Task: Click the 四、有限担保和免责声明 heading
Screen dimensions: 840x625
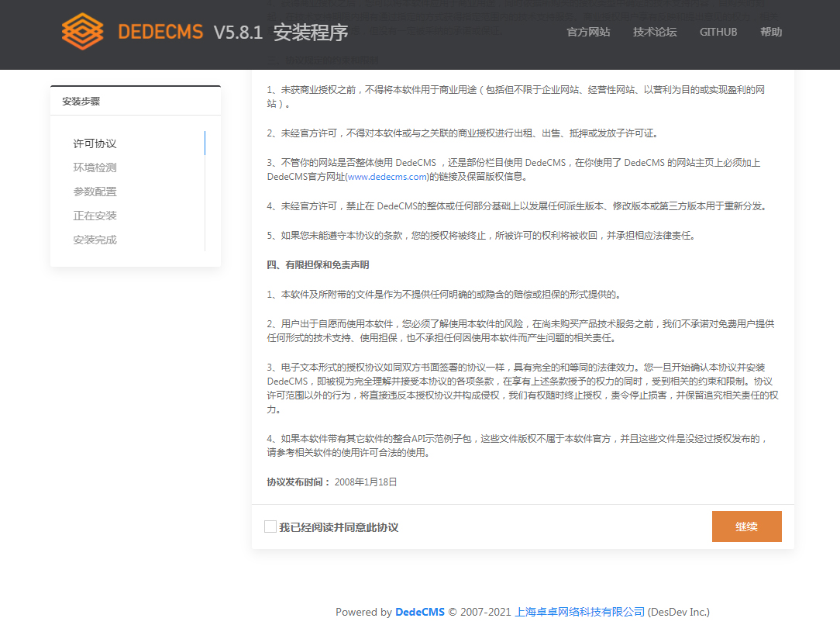Action: [x=318, y=264]
